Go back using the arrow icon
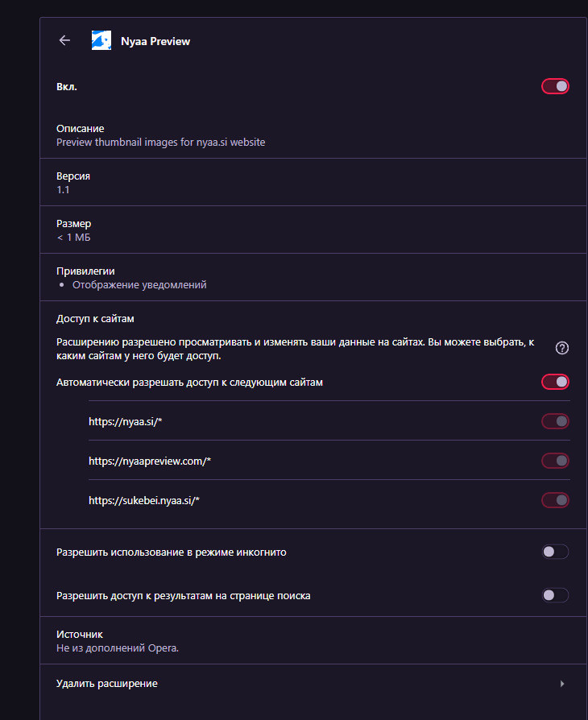Image resolution: width=588 pixels, height=720 pixels. (x=64, y=40)
